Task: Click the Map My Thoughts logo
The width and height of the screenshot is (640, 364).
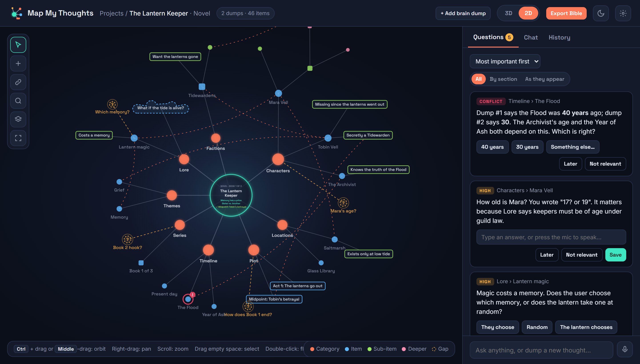Action: coord(16,13)
